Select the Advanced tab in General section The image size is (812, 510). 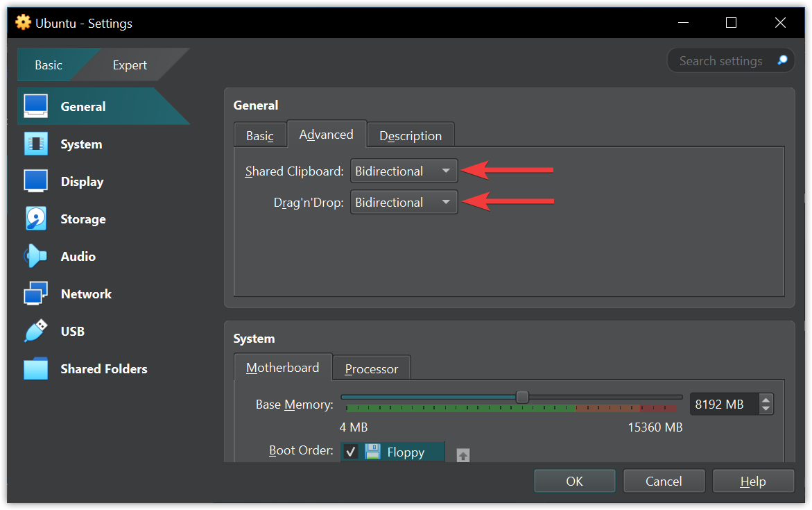point(326,134)
